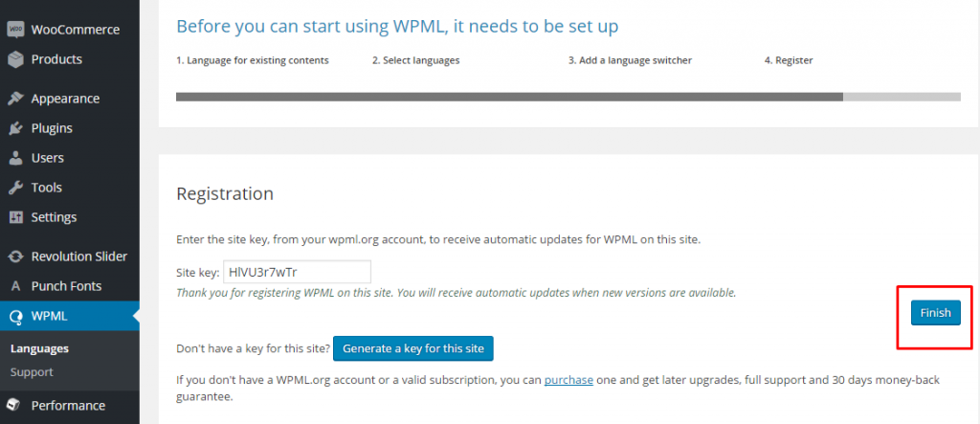980x424 pixels.
Task: Open Revolution Slider refresh icon
Action: [x=15, y=257]
